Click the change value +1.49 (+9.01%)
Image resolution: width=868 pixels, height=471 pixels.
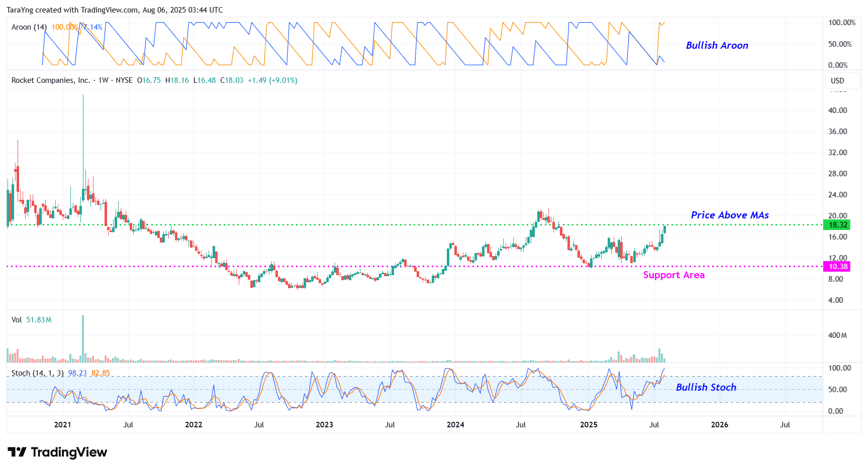coord(272,80)
